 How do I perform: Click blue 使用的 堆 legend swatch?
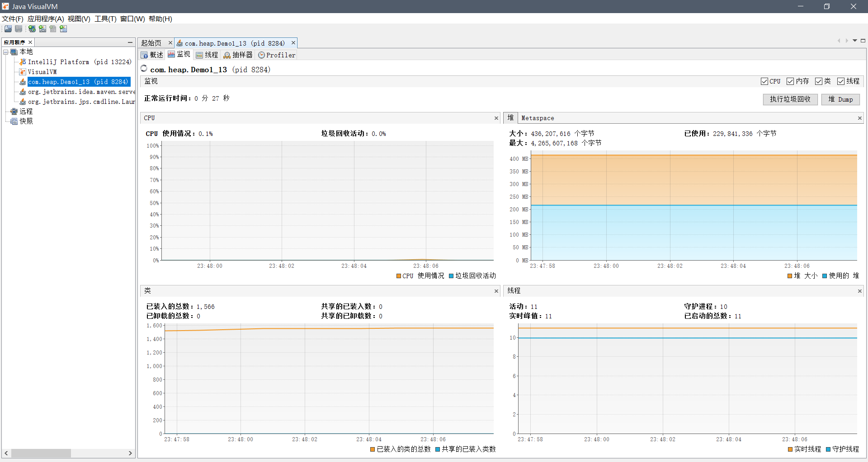pos(825,276)
